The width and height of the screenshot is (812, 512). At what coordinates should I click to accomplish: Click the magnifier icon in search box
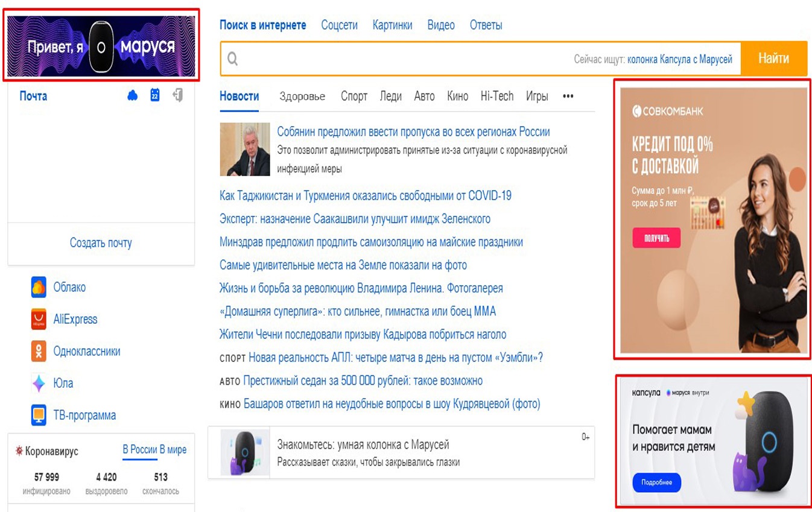(x=233, y=59)
